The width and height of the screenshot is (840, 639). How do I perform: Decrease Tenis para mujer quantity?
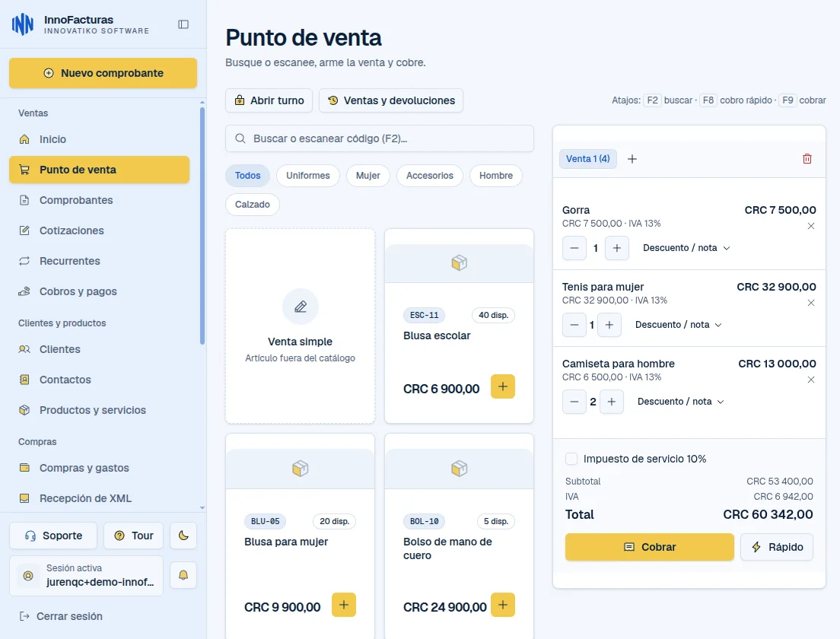(574, 325)
